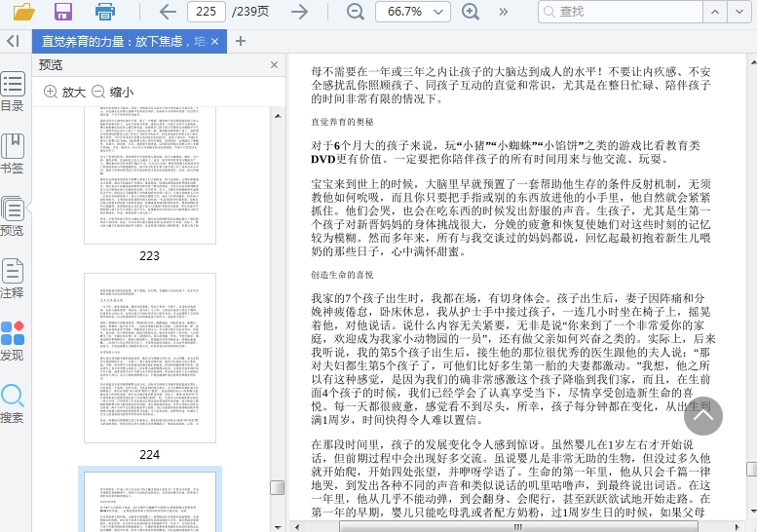
Task: Expand the 66.7% zoom level dropdown
Action: pos(441,12)
